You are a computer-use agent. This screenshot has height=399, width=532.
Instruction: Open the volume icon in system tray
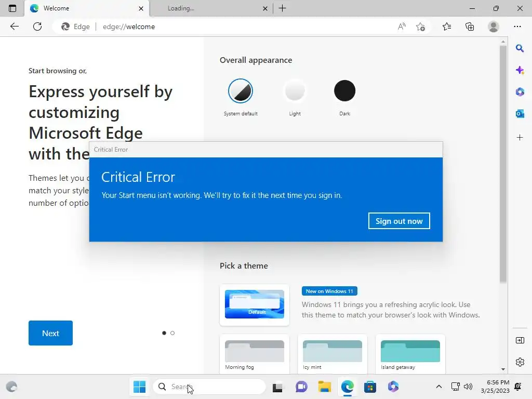point(468,387)
